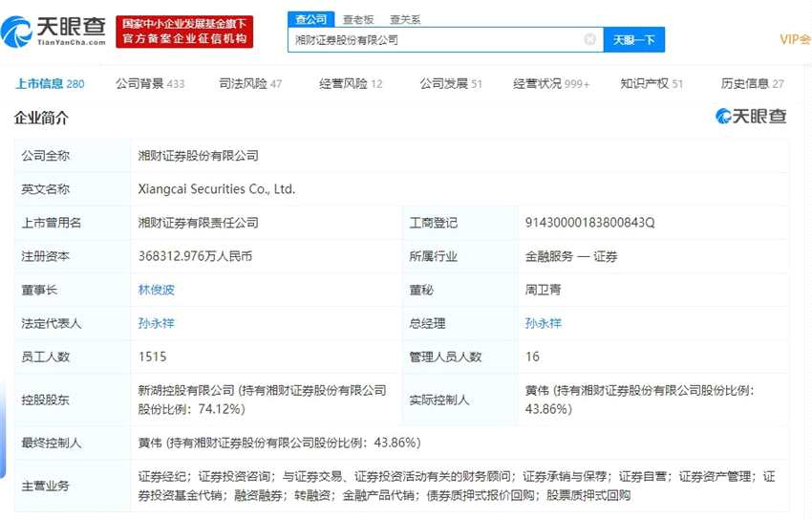Viewport: 812px width, 520px height.
Task: Click the red 官方备案企业征信机构 banner
Action: 184,32
